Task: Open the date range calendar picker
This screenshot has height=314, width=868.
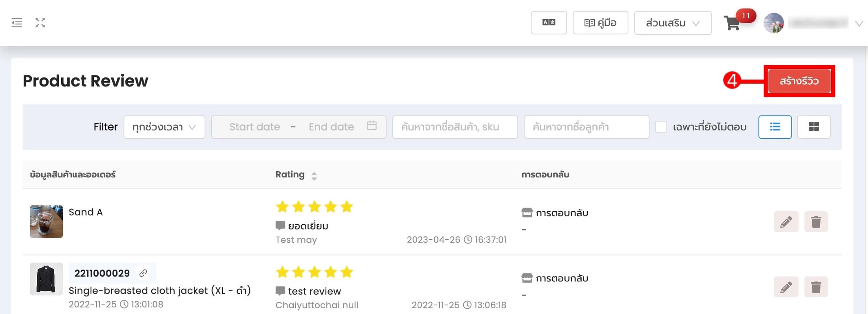Action: click(372, 126)
